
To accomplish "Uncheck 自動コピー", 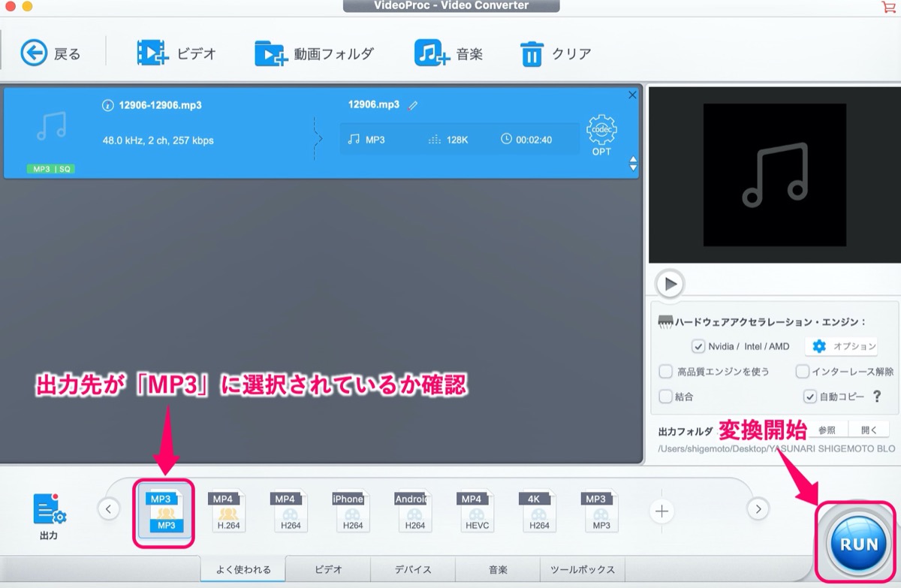I will click(809, 396).
